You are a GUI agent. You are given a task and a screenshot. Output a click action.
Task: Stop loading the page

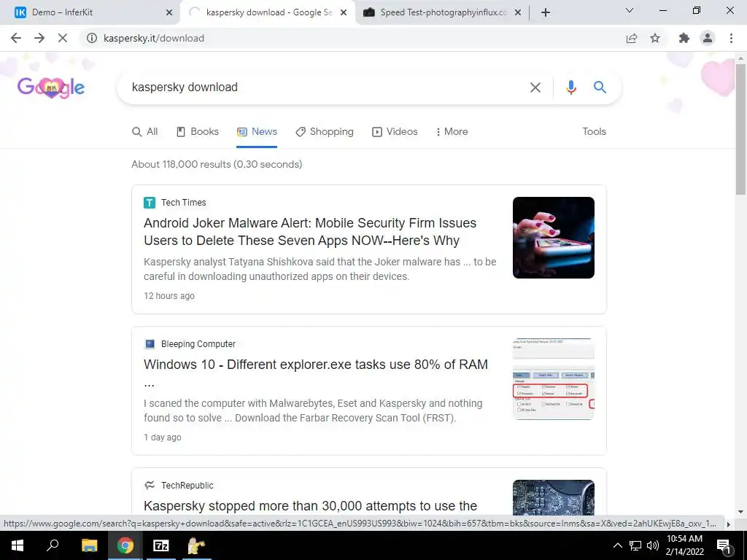(63, 38)
